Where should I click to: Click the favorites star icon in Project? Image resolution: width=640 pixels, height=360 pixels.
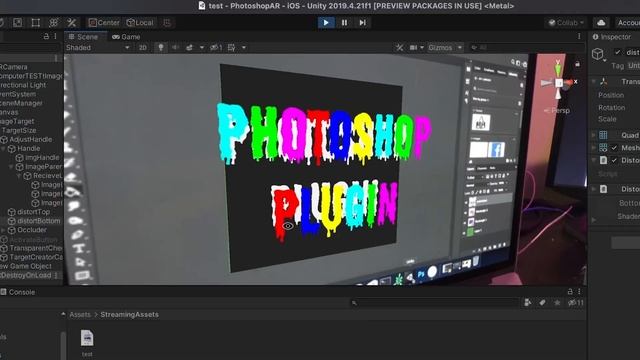(557, 302)
